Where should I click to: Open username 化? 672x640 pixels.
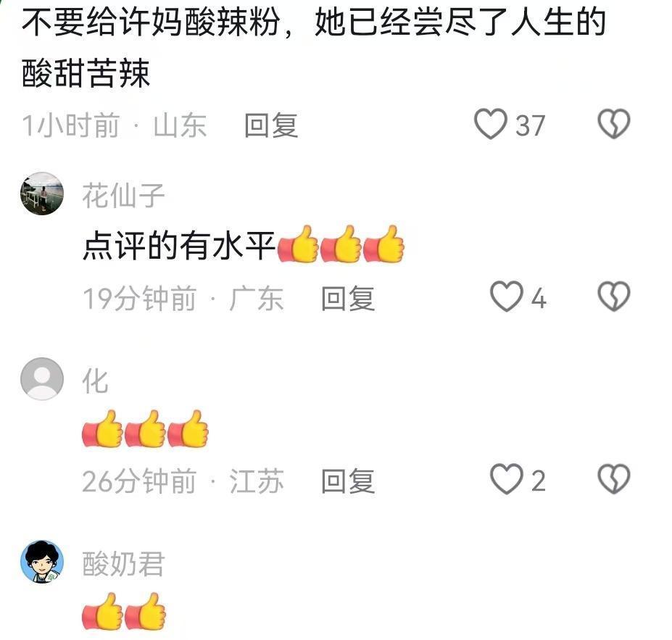tap(95, 381)
